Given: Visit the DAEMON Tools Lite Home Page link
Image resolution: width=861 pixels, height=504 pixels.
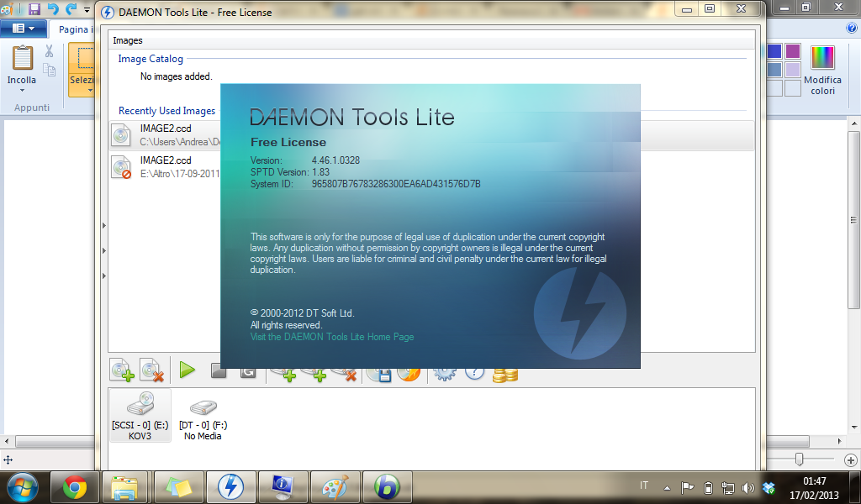Looking at the screenshot, I should pyautogui.click(x=332, y=337).
